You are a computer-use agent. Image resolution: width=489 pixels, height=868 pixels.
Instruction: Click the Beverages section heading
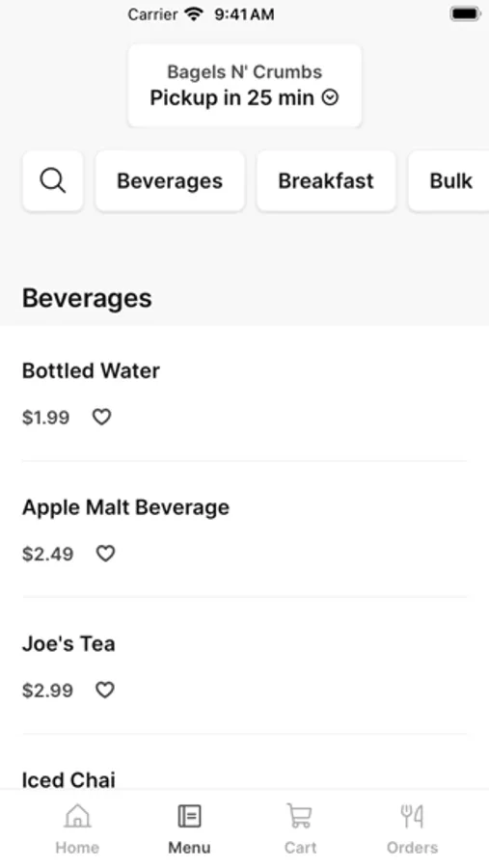[87, 298]
